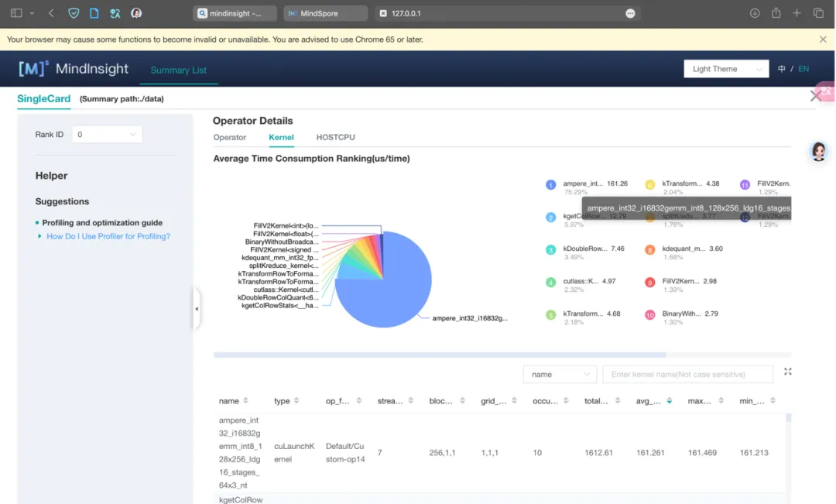Switch to the Operator tab

229,137
